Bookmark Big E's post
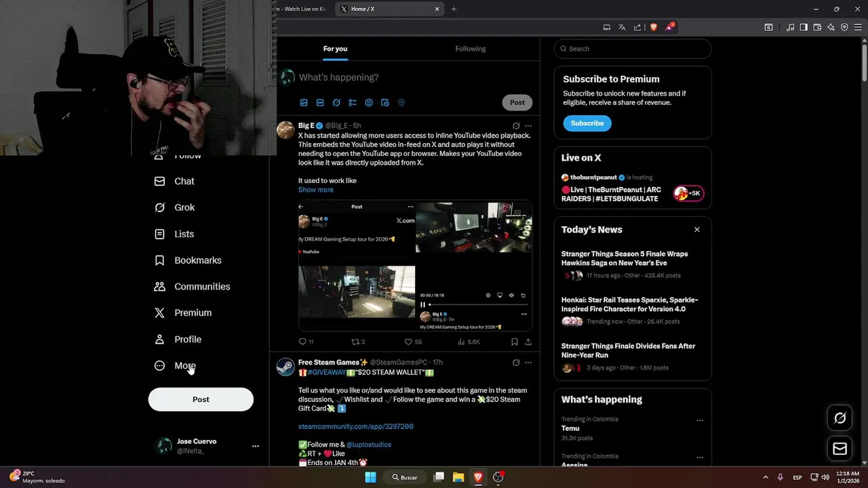Viewport: 868px width, 488px height. click(515, 342)
